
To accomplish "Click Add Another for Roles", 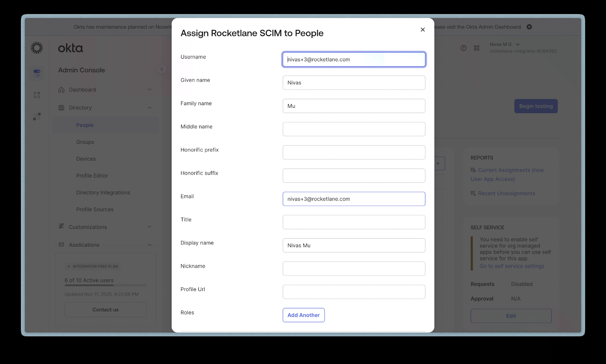I will point(304,315).
